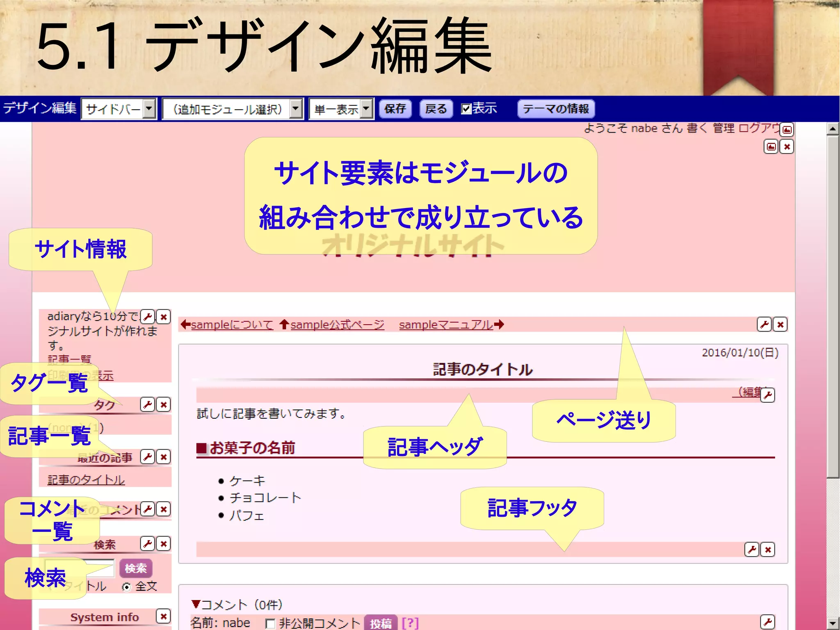Click the テーマの情報 button
Screen dimensions: 840x630
point(556,109)
